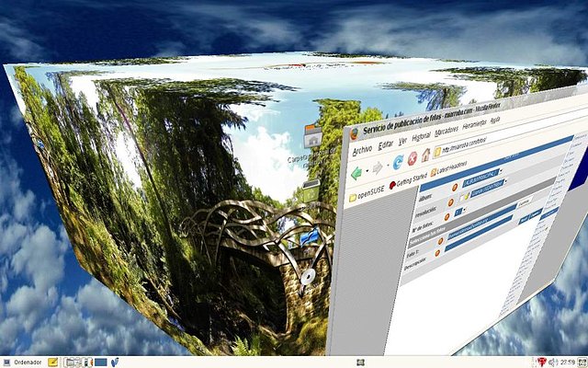588x368 pixels.
Task: Click the orange help icon beside Álbum
Action: [x=455, y=188]
